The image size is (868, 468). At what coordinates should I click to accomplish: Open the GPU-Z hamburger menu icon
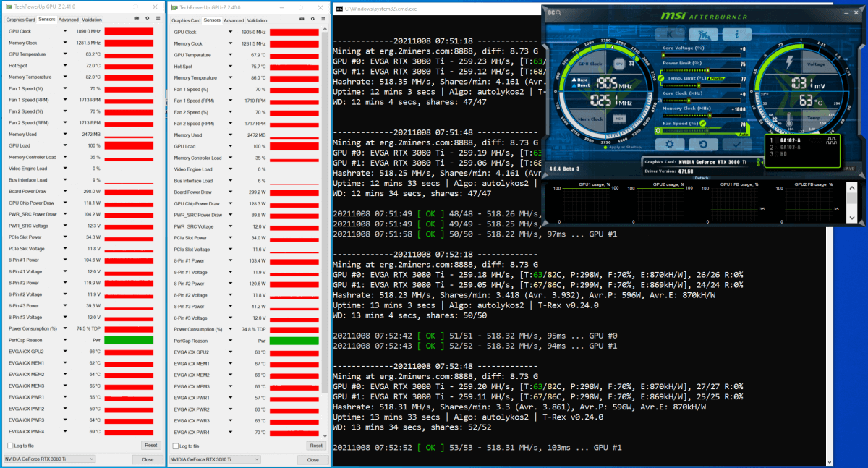click(x=158, y=18)
